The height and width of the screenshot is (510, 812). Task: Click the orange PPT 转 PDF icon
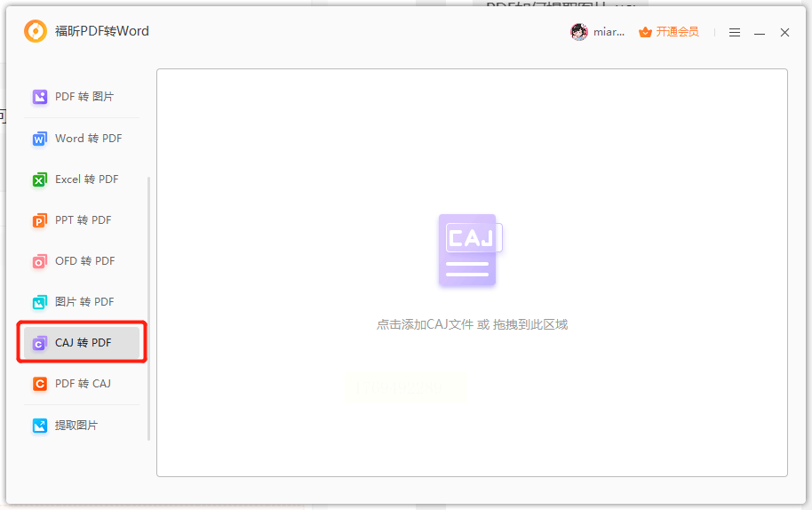(39, 220)
